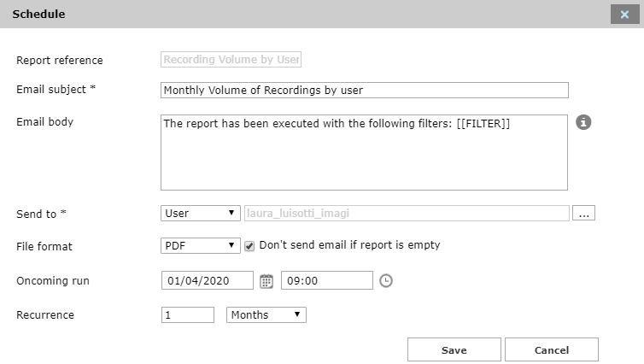
Task: Toggle the don't send if empty checkbox
Action: click(249, 246)
